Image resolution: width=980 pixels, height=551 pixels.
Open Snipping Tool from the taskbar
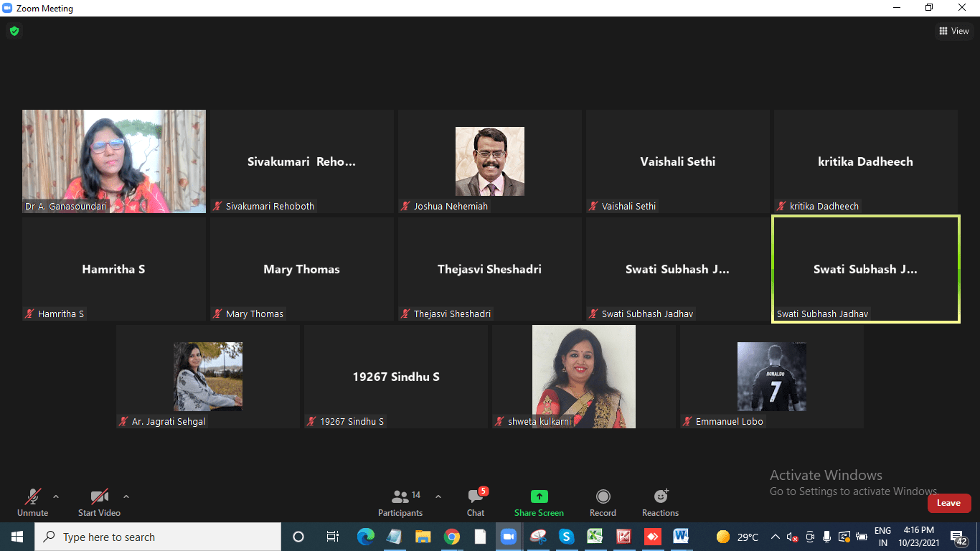coord(538,537)
